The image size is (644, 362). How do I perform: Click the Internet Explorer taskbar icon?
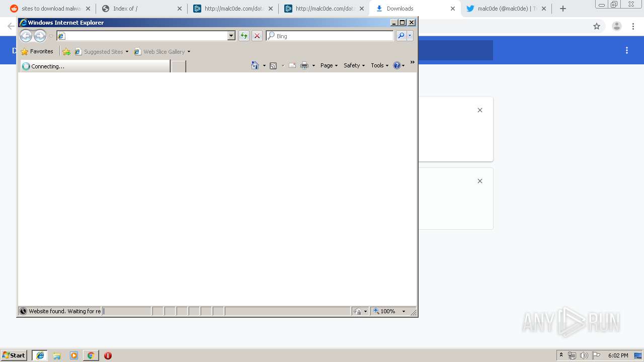tap(40, 355)
